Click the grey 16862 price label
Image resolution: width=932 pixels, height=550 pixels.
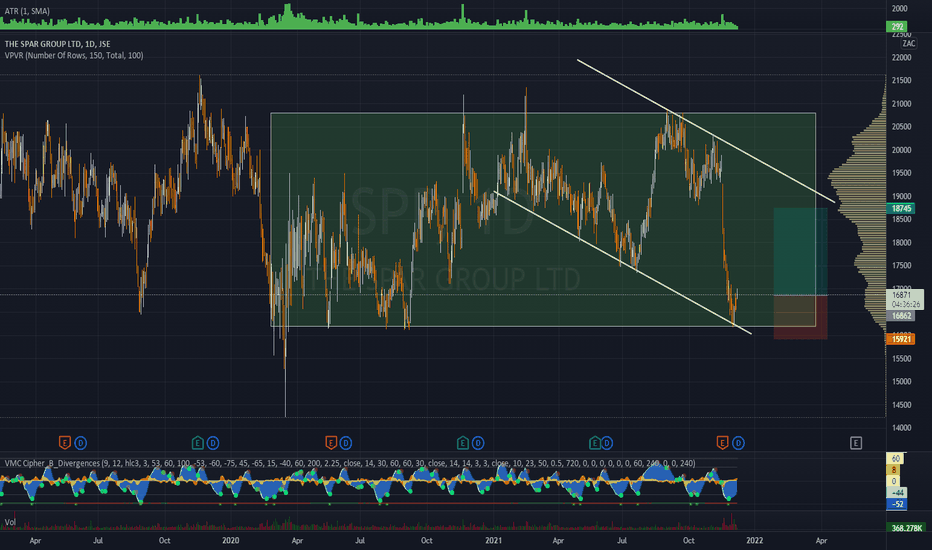(x=901, y=316)
